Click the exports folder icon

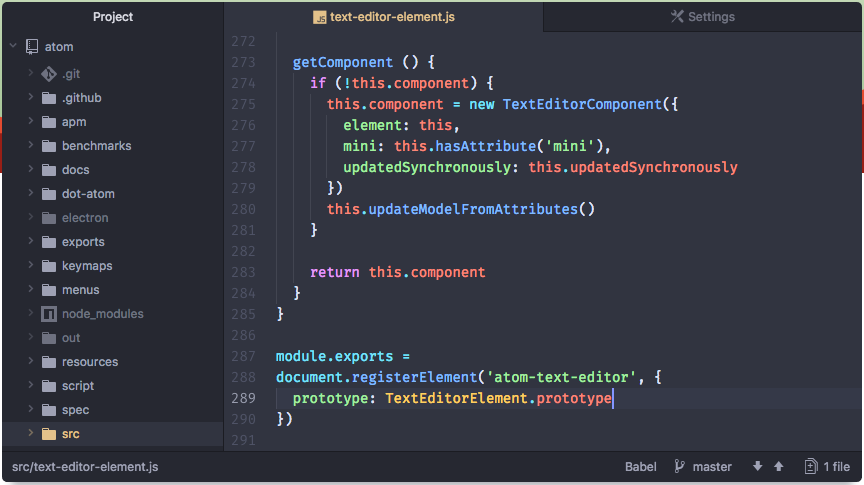point(49,242)
